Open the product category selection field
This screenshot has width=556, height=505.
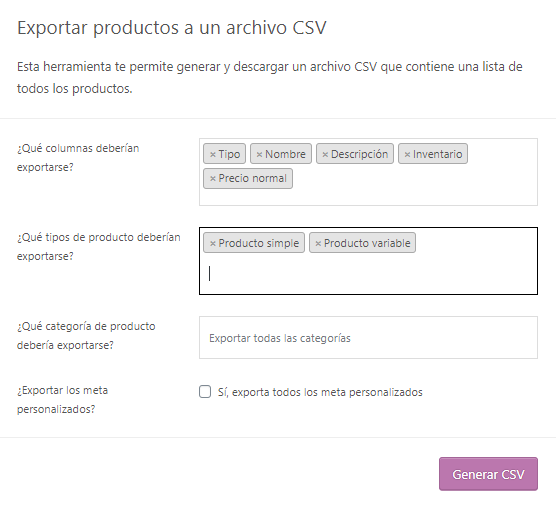coord(368,338)
